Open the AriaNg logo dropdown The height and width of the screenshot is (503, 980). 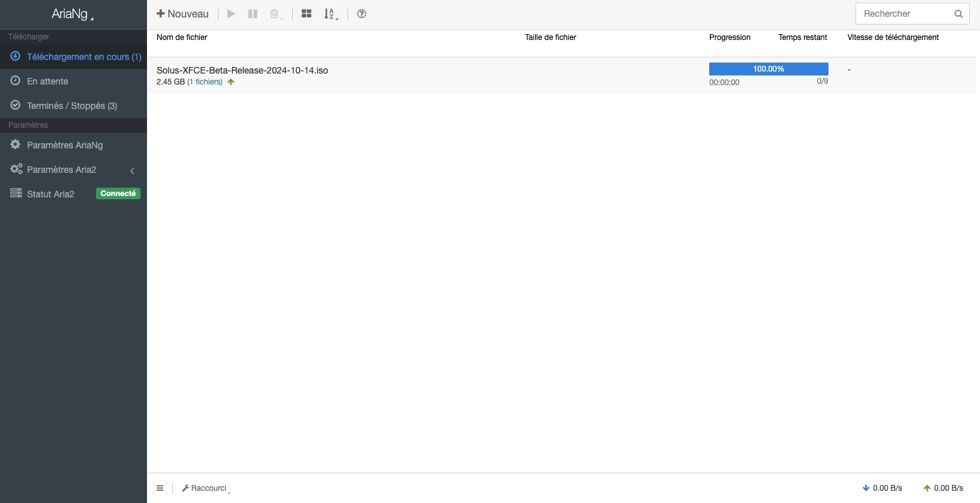[72, 14]
